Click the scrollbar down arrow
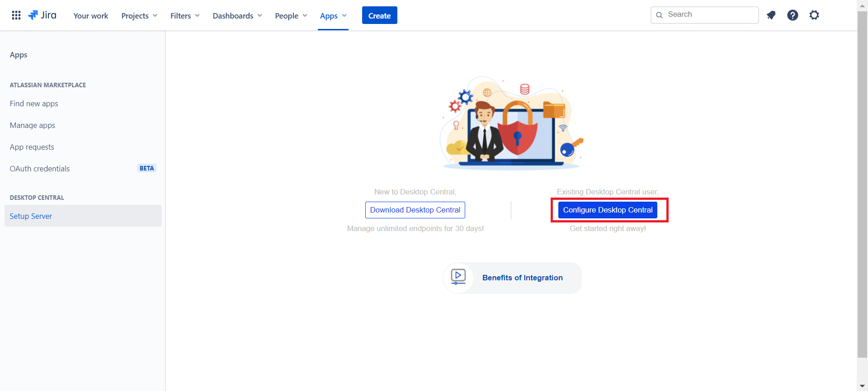868x392 pixels. tap(862, 386)
